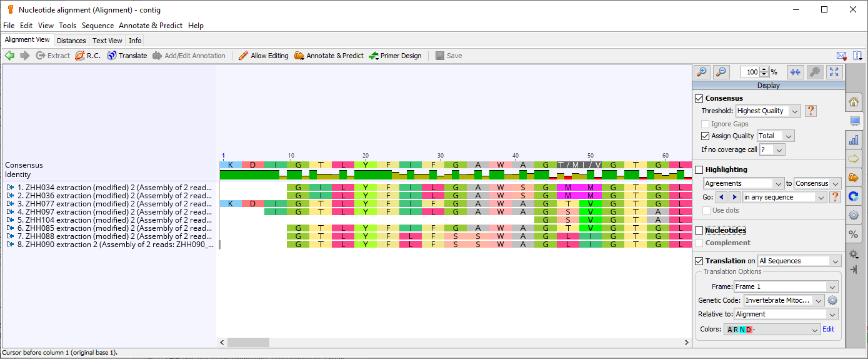The image size is (868, 359).
Task: Collapse the side panel with arrow-bar icon
Action: pyautogui.click(x=854, y=269)
